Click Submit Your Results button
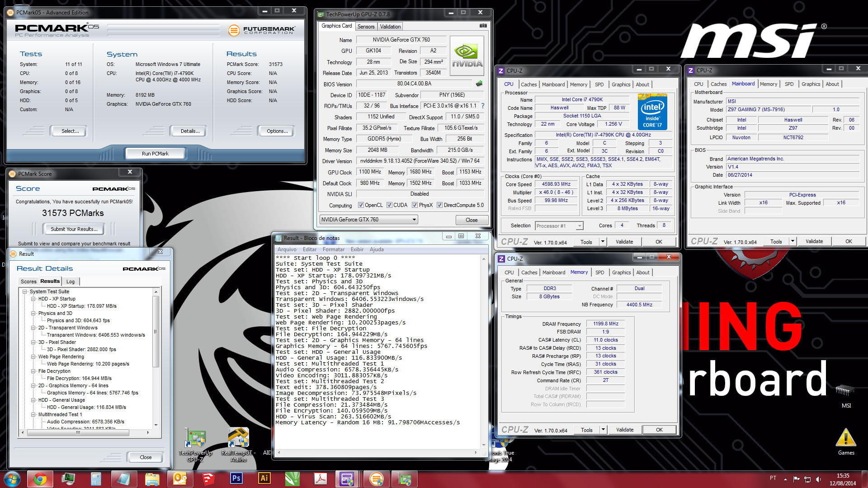The width and height of the screenshot is (868, 488). coord(74,229)
